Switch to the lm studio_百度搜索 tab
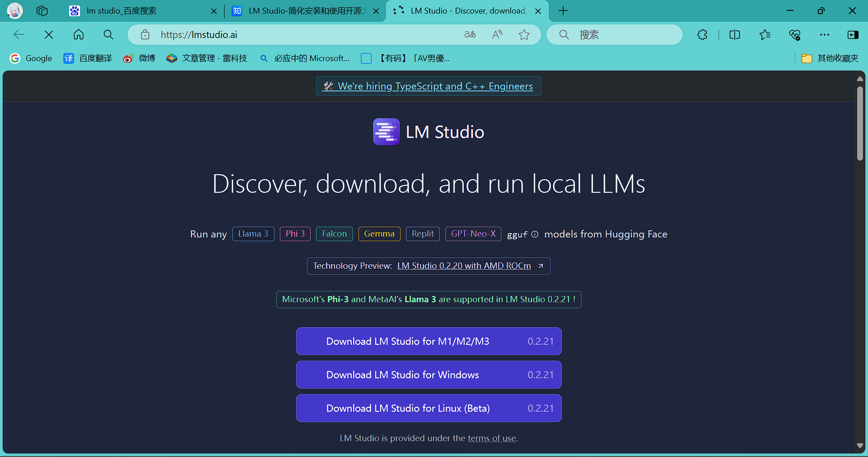Screen dimensions: 868x457 click(142, 11)
